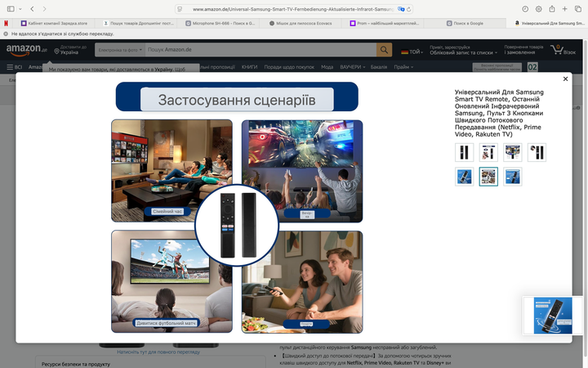Click the Amazon search input field
This screenshot has width=588, height=368.
[x=261, y=50]
